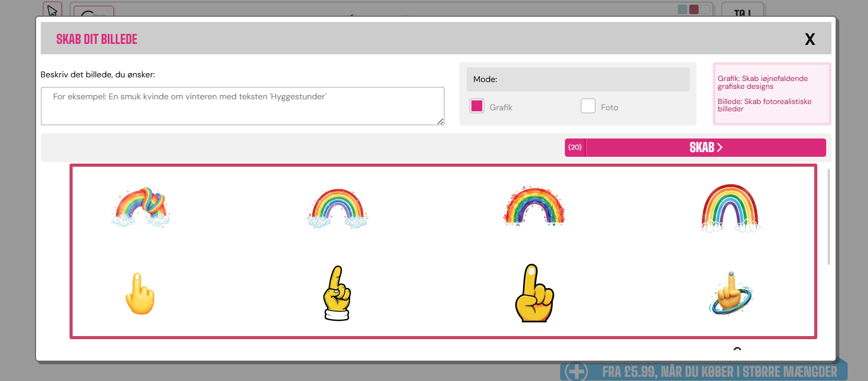Choose the plain yellow emoji hand image
868x381 pixels.
click(x=140, y=294)
